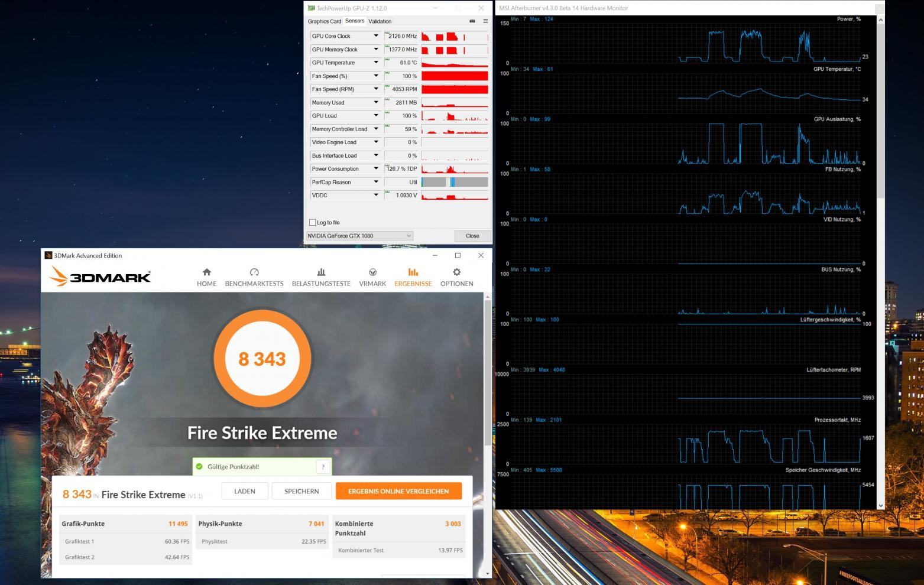Click GPU-Z screenshot camera icon
924x585 pixels.
click(472, 21)
